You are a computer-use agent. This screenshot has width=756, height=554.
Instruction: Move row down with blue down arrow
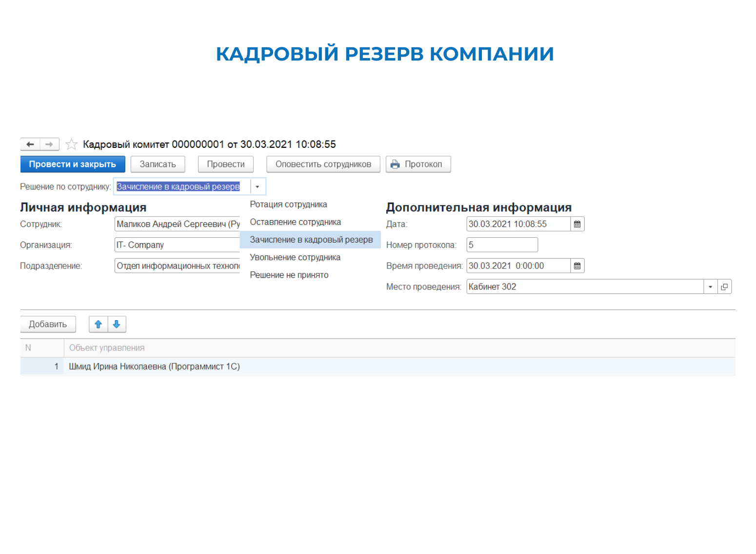click(x=117, y=325)
